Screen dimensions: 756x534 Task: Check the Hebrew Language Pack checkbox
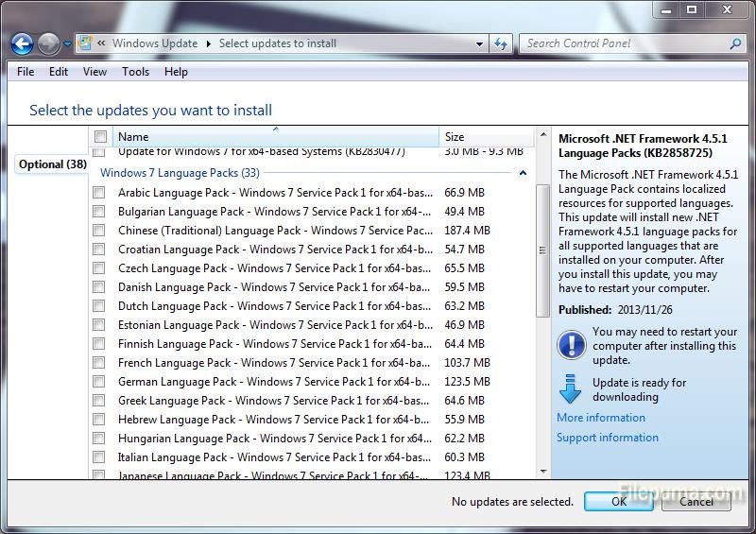coord(99,420)
